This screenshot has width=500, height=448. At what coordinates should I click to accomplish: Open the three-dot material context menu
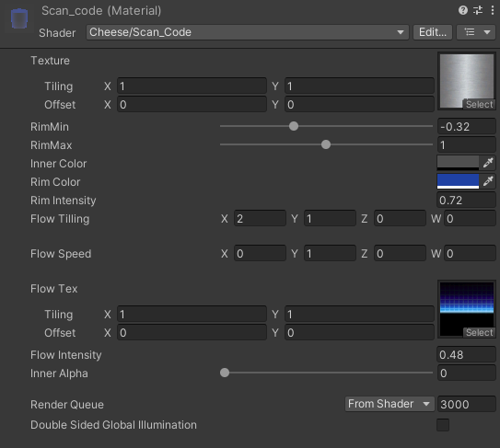pos(493,10)
